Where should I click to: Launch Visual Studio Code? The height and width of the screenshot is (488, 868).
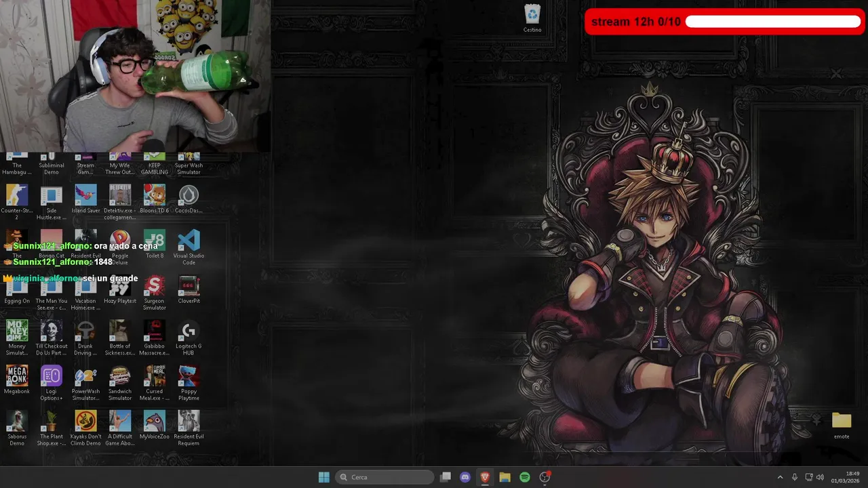[189, 247]
